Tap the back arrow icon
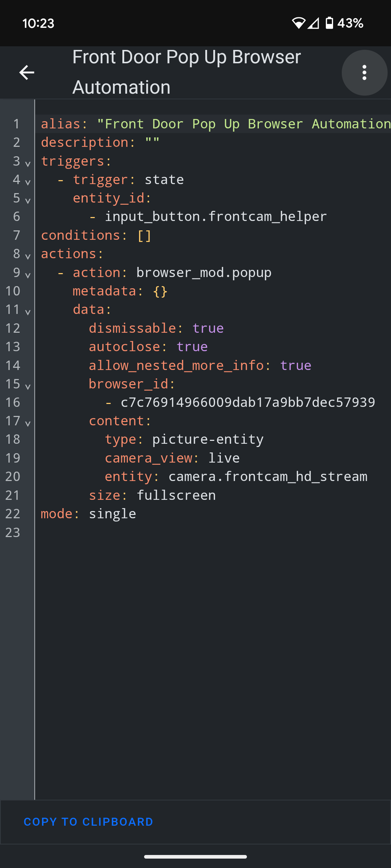391x868 pixels. (27, 73)
